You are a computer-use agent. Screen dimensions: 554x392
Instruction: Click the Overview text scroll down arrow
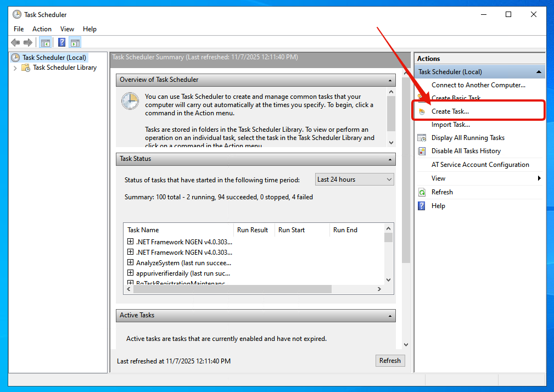point(391,143)
